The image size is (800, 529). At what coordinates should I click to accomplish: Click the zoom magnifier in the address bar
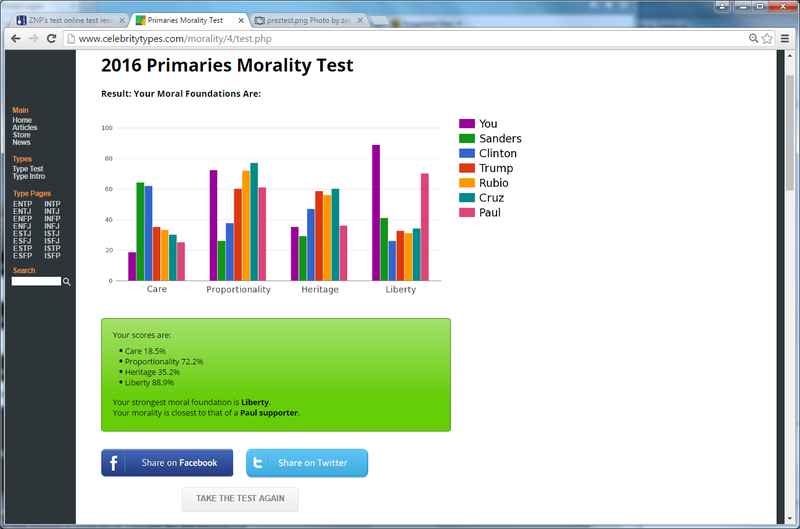(x=753, y=38)
